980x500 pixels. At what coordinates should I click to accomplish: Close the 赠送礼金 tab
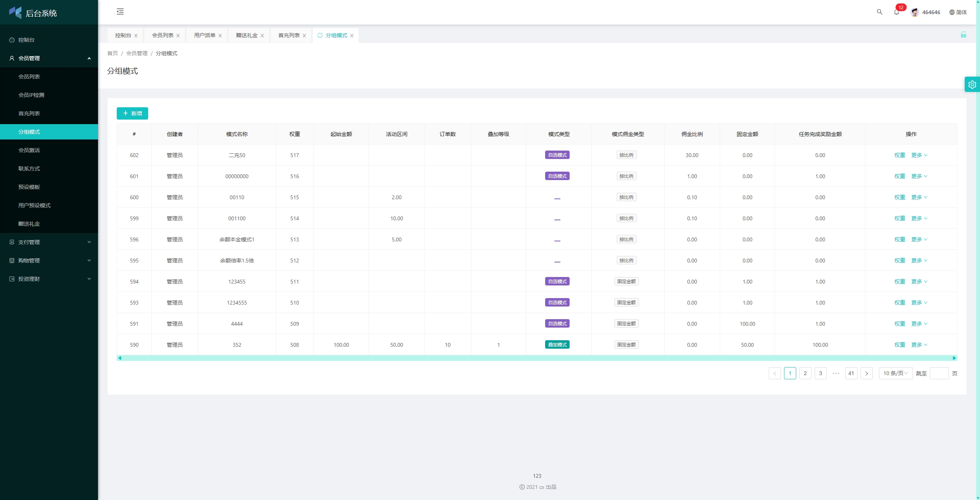click(x=262, y=36)
